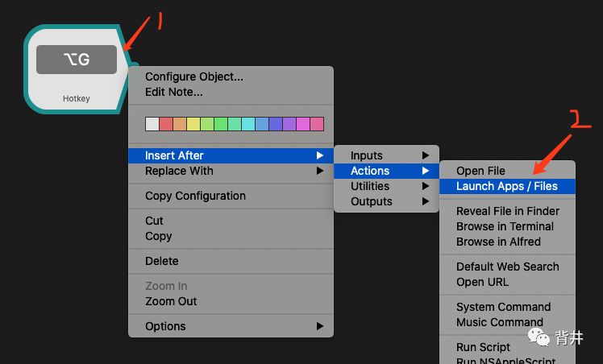Open Configure Object... from context menu
The image size is (603, 364).
[x=194, y=77]
